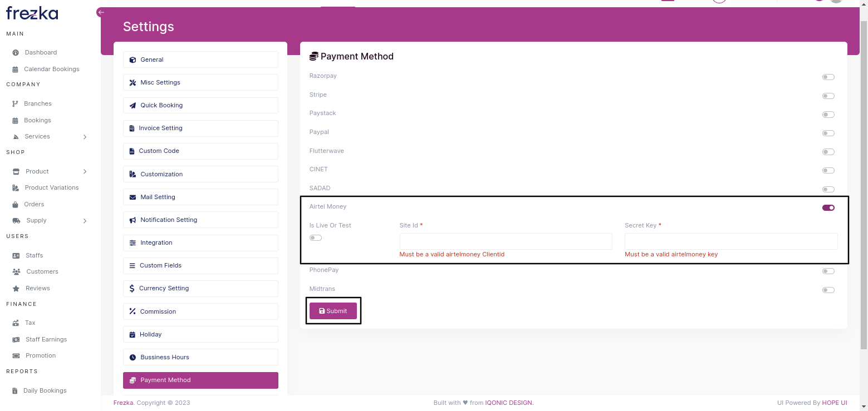This screenshot has height=411, width=868.
Task: Open the HOPE UI footer link
Action: (x=835, y=403)
